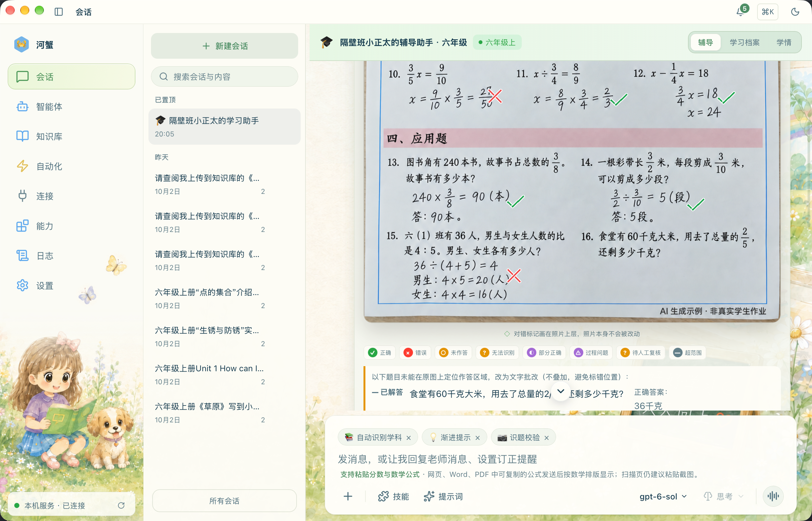Switch to dark mode moon icon

(795, 12)
